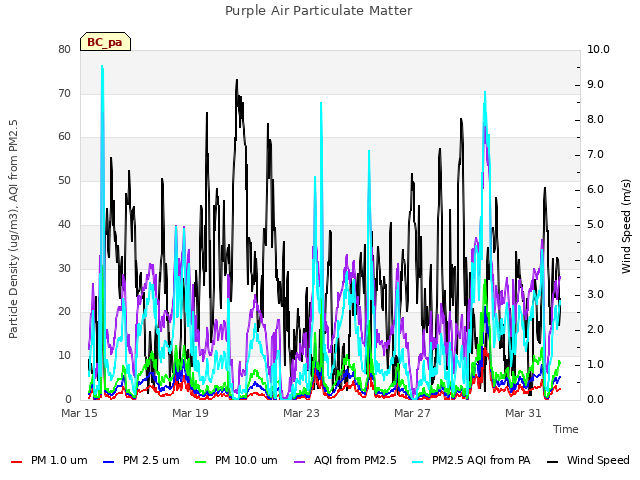Click the Time x-axis title
The height and width of the screenshot is (480, 640).
tap(566, 429)
